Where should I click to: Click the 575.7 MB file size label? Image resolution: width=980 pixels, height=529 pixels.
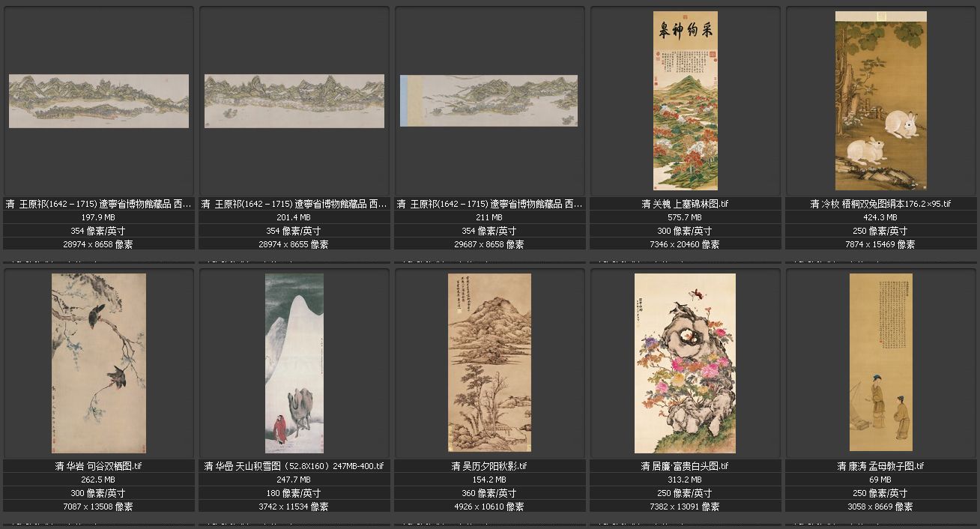click(685, 217)
